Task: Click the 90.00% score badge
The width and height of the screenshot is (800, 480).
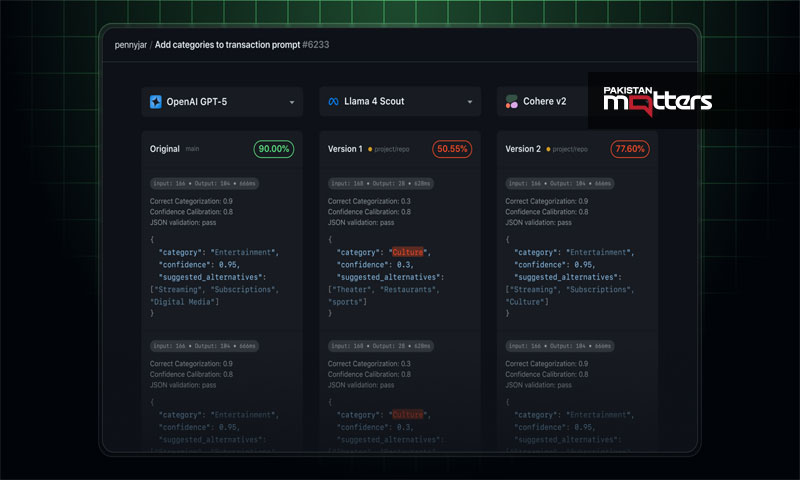Action: click(274, 149)
